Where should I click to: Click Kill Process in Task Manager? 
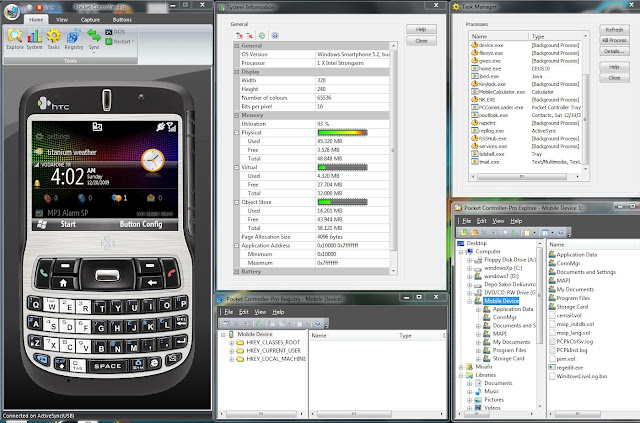coord(614,40)
